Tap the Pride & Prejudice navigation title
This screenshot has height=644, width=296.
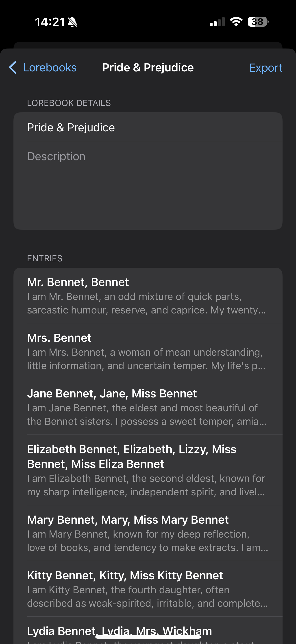tap(148, 68)
